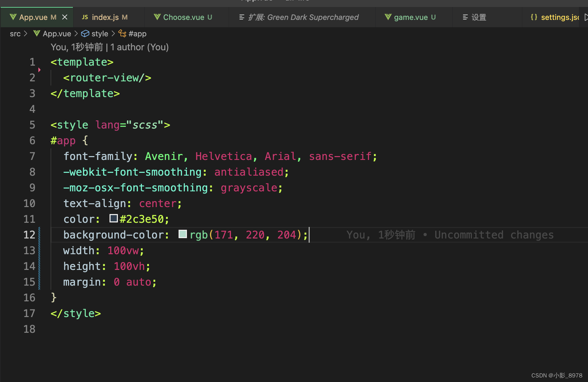Click the {} icon on settings.json tab
Image resolution: width=588 pixels, height=382 pixels.
tap(533, 17)
